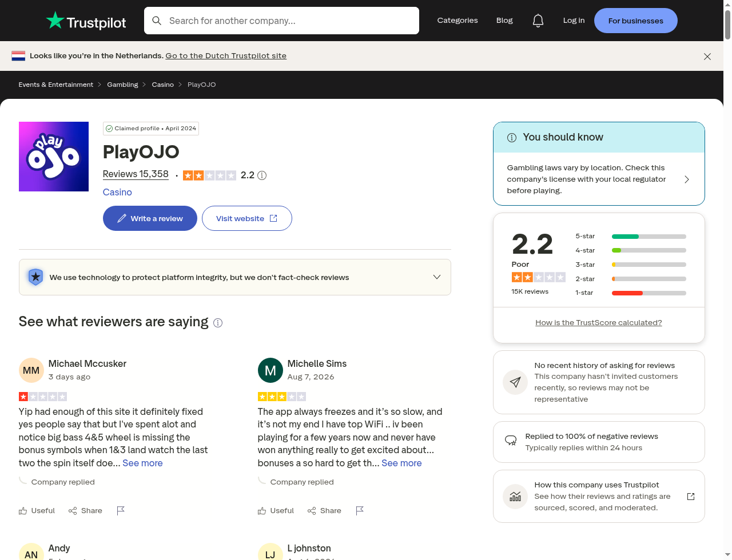Click the speech bubble replies icon
The width and height of the screenshot is (732, 560).
point(511,440)
